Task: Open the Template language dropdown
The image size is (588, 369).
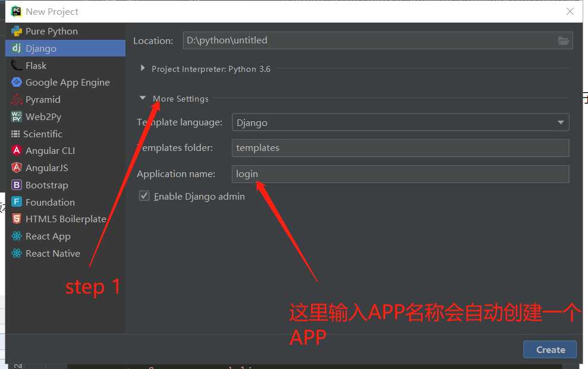Action: tap(401, 122)
